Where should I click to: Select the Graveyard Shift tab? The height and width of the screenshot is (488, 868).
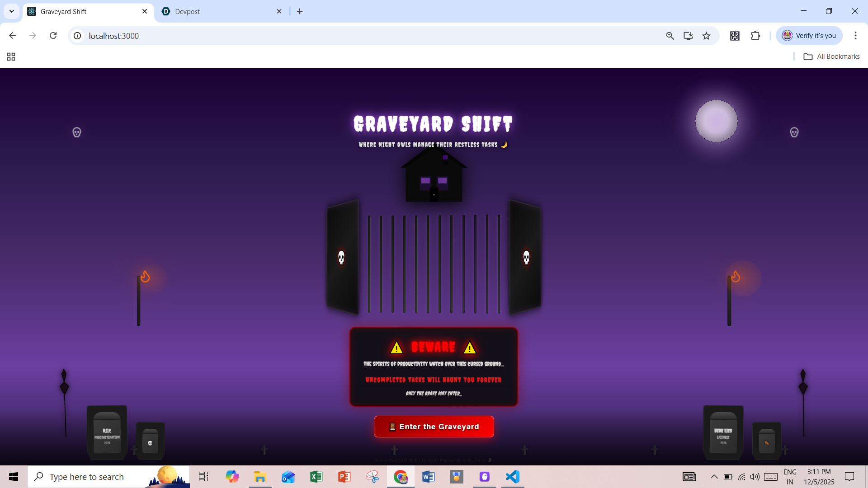(x=81, y=11)
